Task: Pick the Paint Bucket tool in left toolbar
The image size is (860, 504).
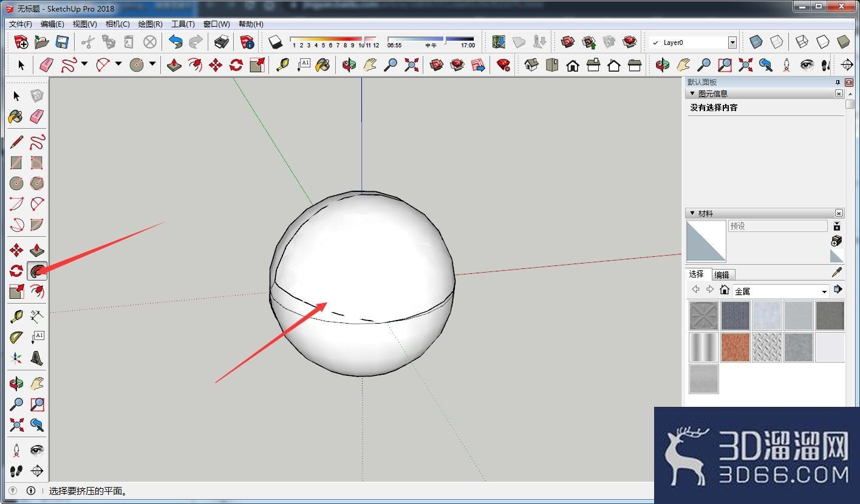Action: coord(16,116)
